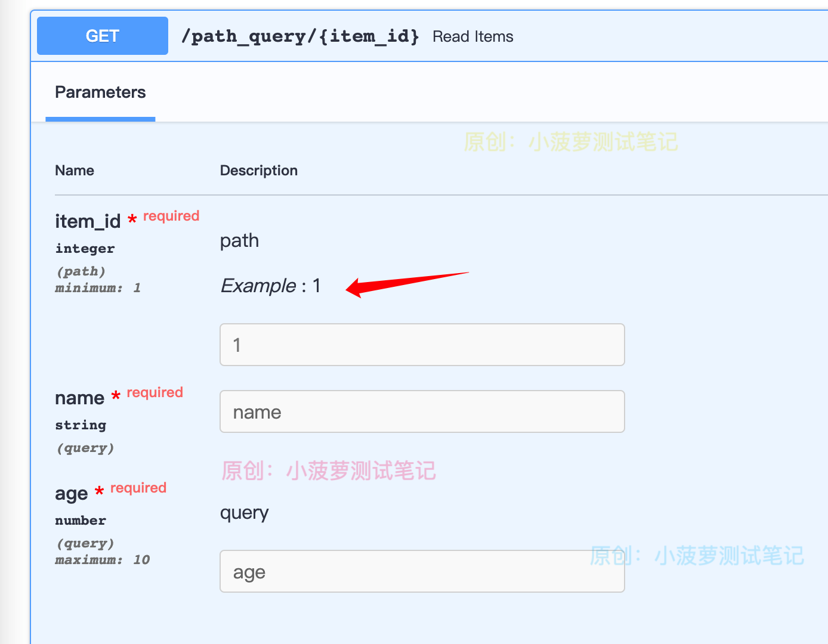Image resolution: width=828 pixels, height=644 pixels.
Task: Click the '(query)' label under number
Action: click(x=85, y=543)
